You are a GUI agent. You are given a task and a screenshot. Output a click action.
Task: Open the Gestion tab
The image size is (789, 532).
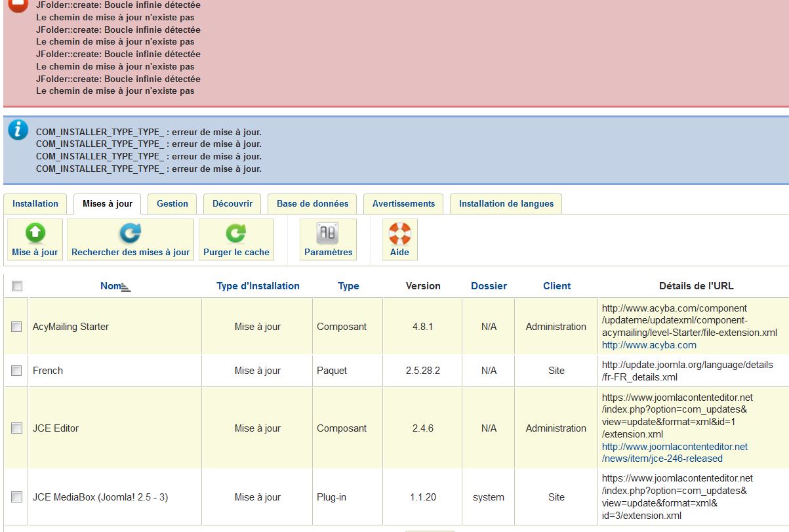[x=172, y=203]
